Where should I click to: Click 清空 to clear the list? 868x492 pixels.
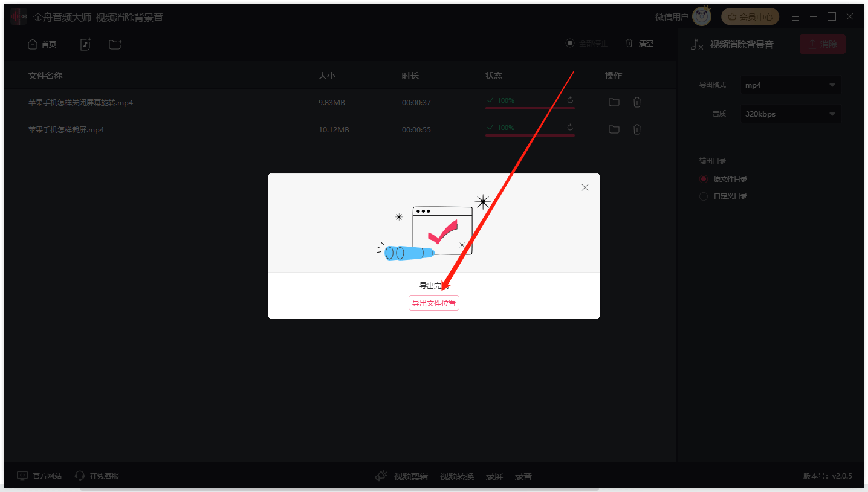640,44
